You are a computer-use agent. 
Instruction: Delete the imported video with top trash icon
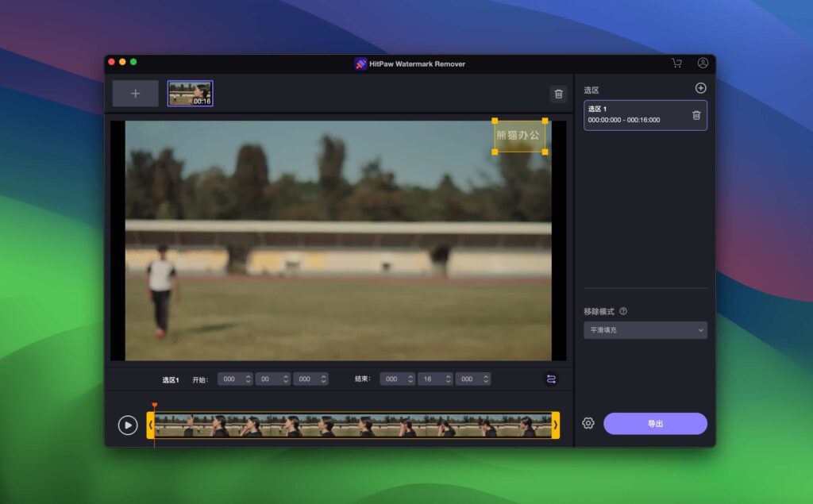[558, 94]
